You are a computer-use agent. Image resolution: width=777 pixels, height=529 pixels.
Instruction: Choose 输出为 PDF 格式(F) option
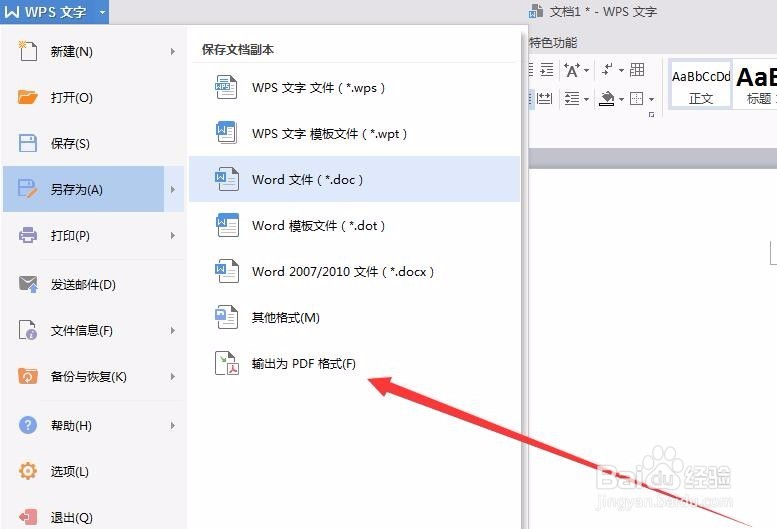tap(354, 364)
